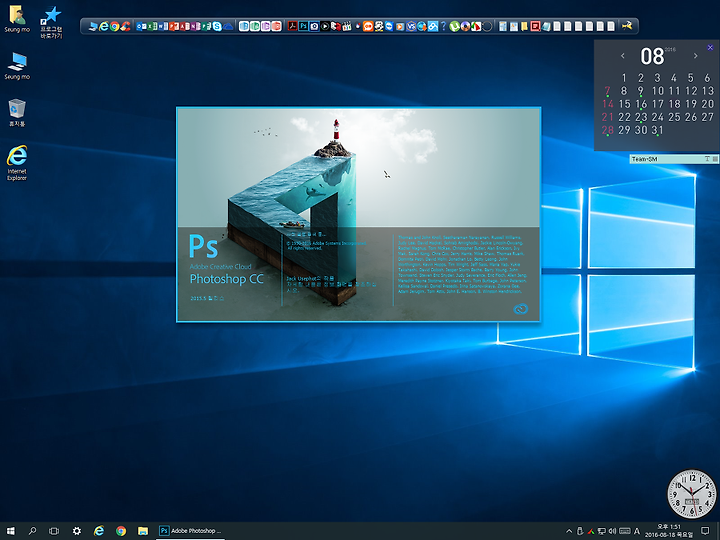
Task: Toggle the IME input mode A indicator
Action: pos(637,531)
